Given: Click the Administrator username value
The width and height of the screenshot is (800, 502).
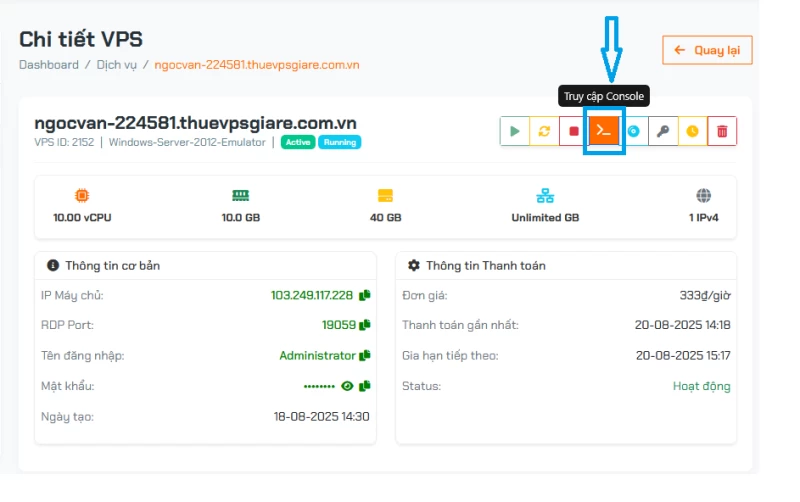Looking at the screenshot, I should (317, 356).
